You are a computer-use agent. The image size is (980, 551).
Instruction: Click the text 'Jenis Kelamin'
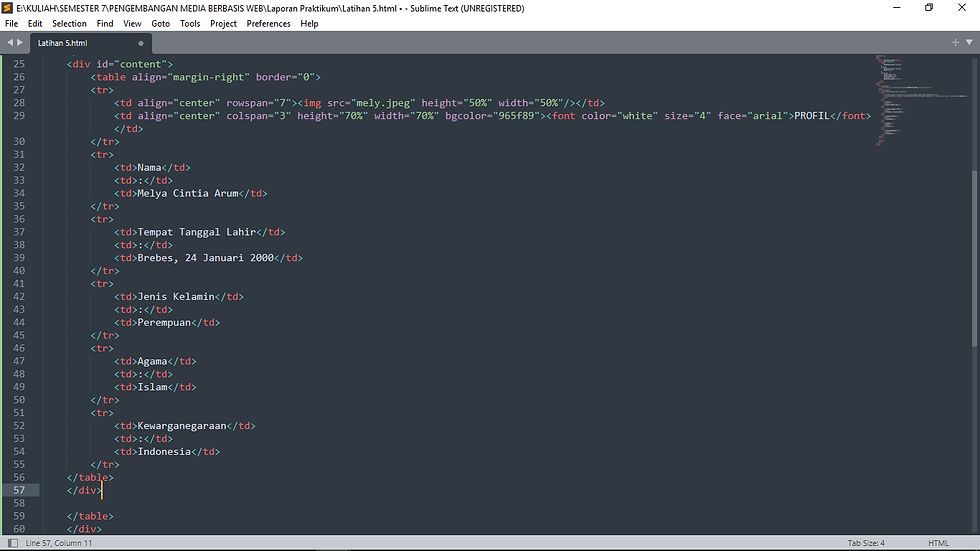(x=176, y=297)
